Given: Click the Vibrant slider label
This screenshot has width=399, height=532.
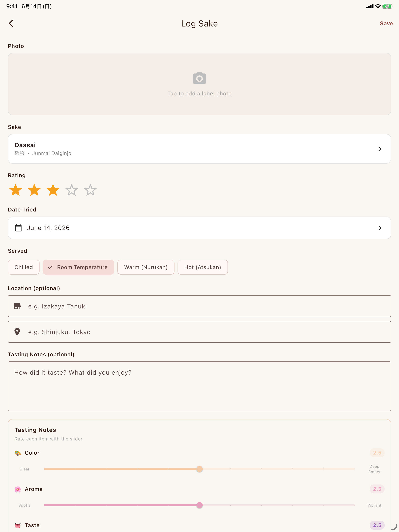Looking at the screenshot, I should click(x=374, y=505).
